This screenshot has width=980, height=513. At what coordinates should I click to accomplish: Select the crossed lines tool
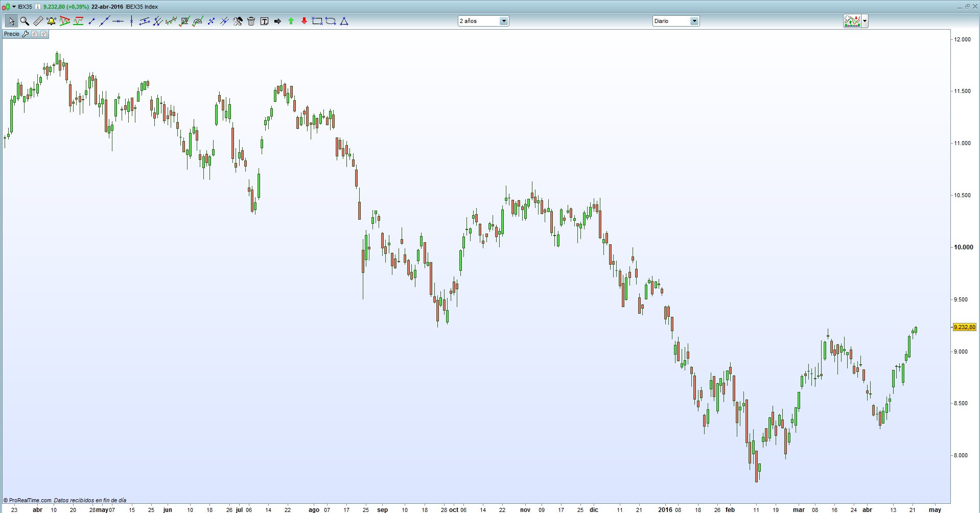pyautogui.click(x=224, y=21)
